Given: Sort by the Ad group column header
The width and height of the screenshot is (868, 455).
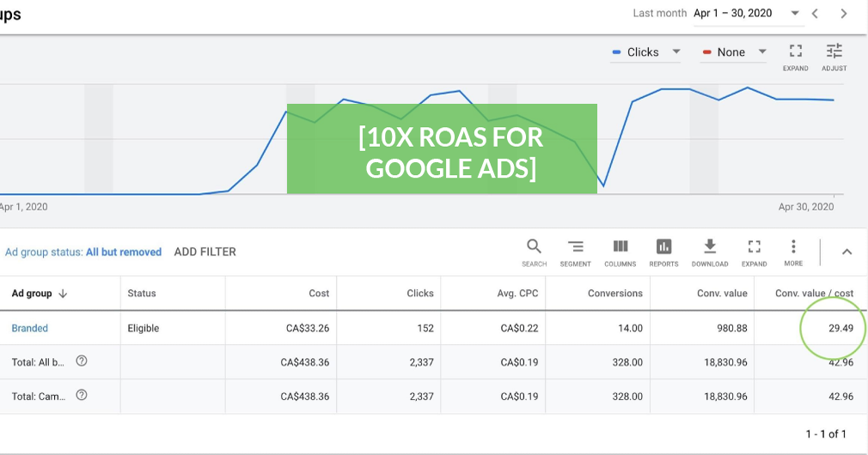Looking at the screenshot, I should pyautogui.click(x=40, y=294).
